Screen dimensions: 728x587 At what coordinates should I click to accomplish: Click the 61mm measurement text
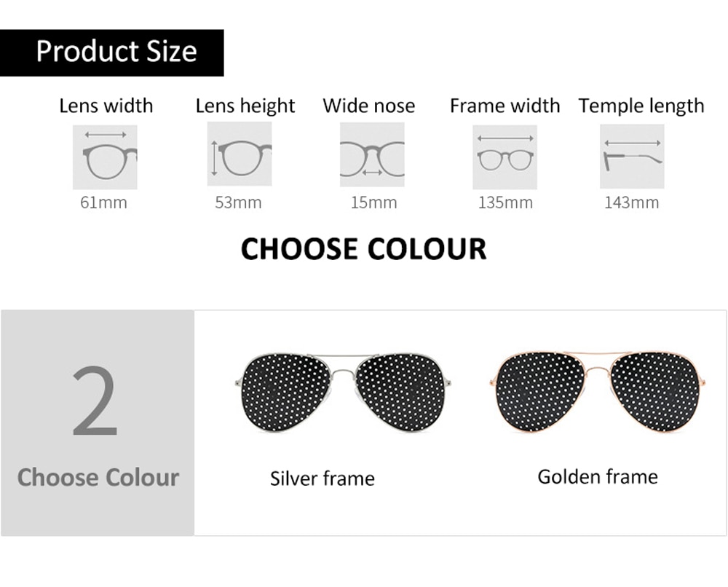pos(103,202)
